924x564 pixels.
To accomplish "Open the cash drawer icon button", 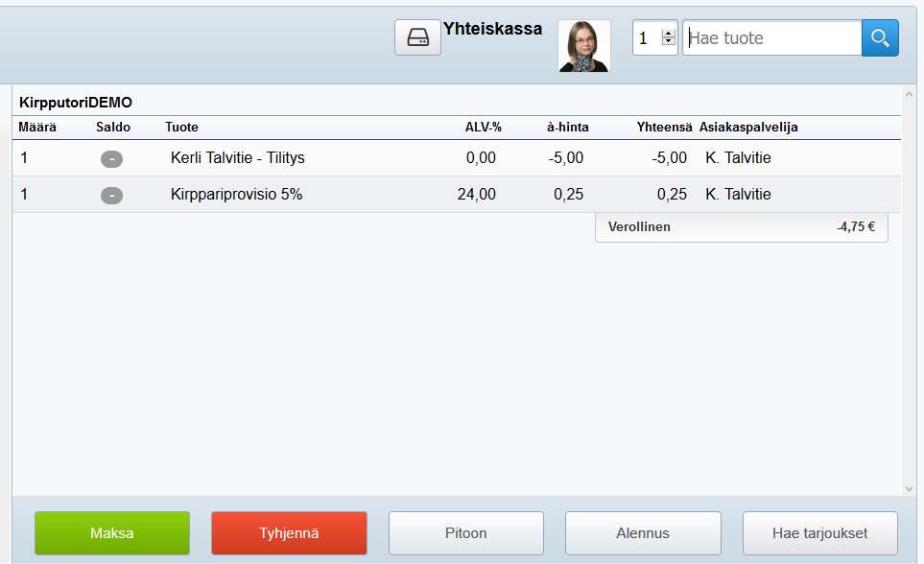I will point(417,37).
